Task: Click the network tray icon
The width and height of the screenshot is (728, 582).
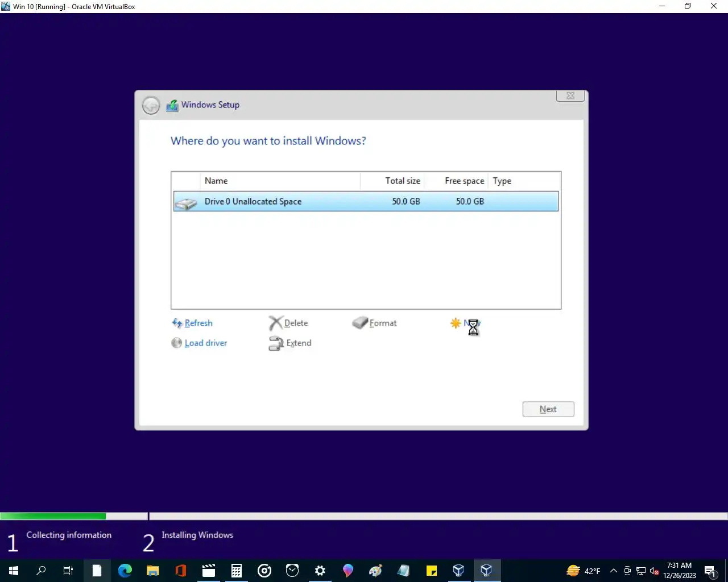Action: point(641,571)
